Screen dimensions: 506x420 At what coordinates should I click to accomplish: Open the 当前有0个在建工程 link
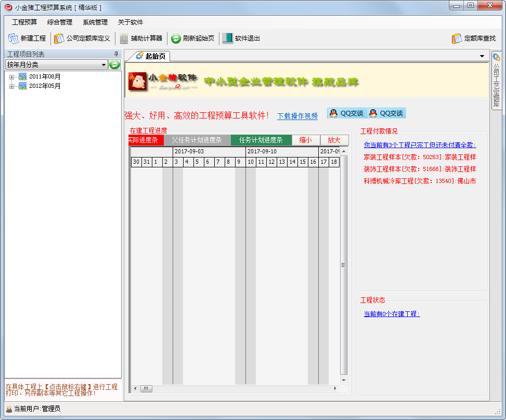click(x=392, y=314)
